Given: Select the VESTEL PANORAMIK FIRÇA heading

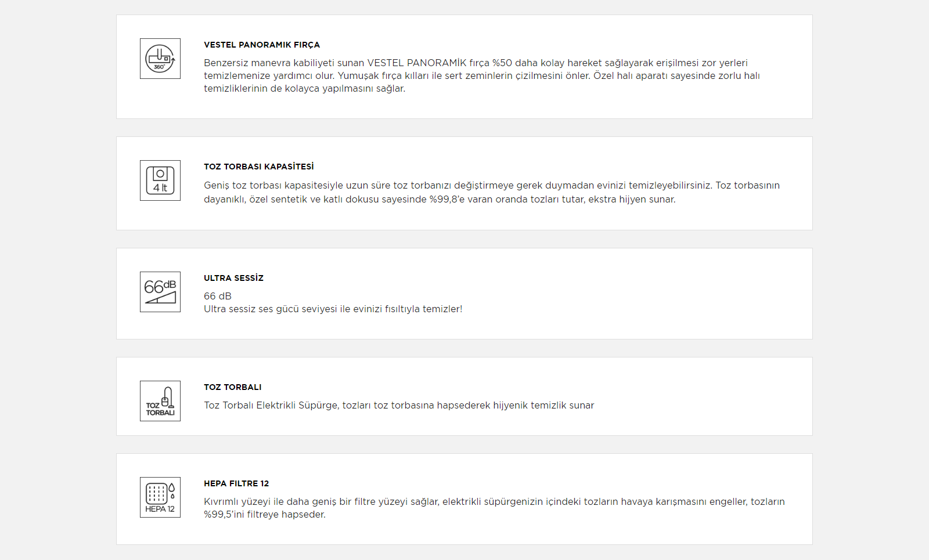Looking at the screenshot, I should pos(262,45).
